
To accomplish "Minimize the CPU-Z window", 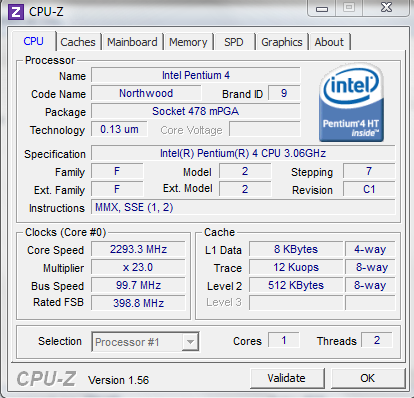I will coord(322,8).
